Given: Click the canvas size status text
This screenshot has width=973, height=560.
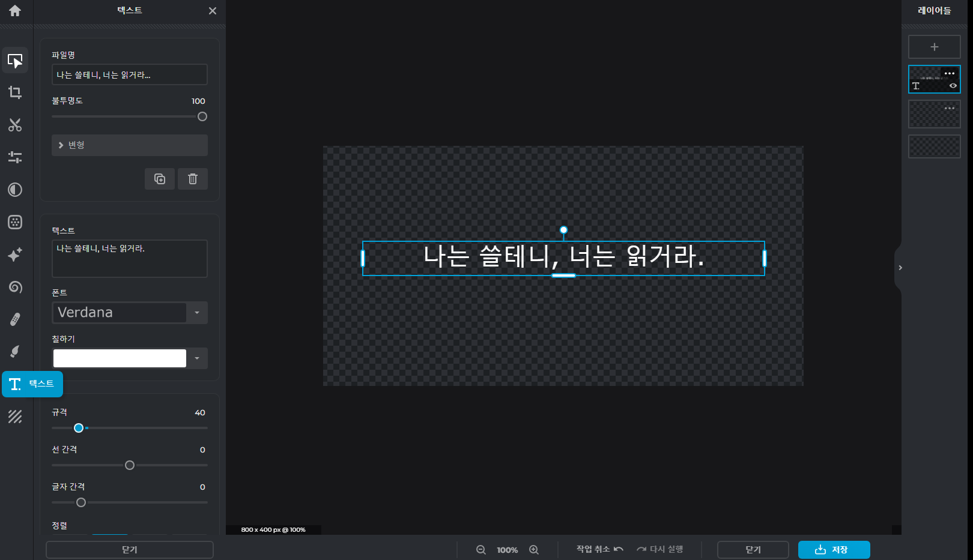Looking at the screenshot, I should [273, 530].
